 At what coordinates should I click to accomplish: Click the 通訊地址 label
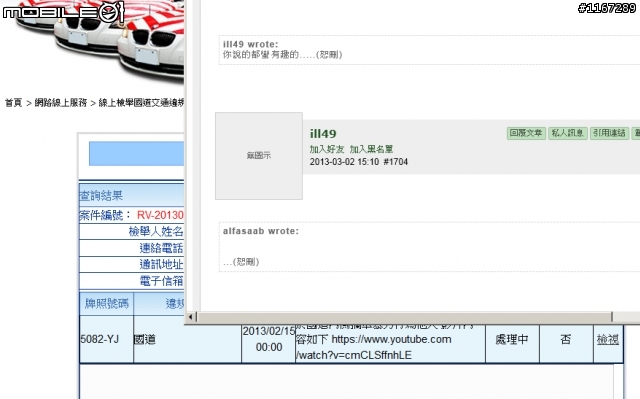(x=161, y=264)
